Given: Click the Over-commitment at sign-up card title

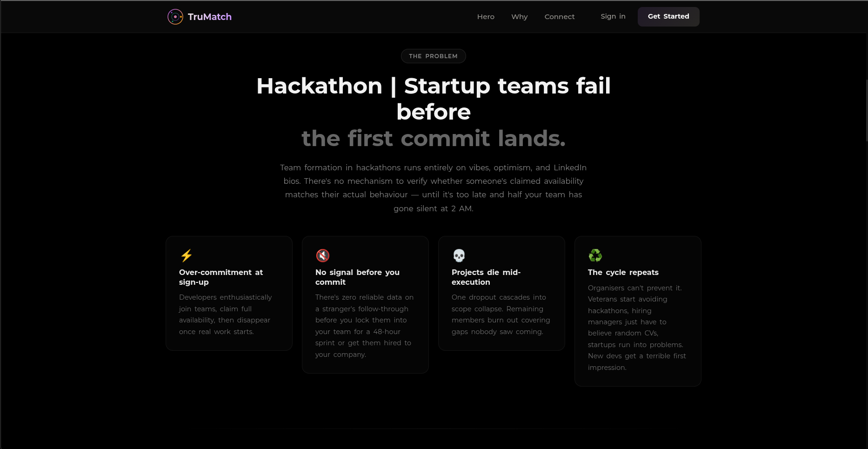Looking at the screenshot, I should point(221,277).
